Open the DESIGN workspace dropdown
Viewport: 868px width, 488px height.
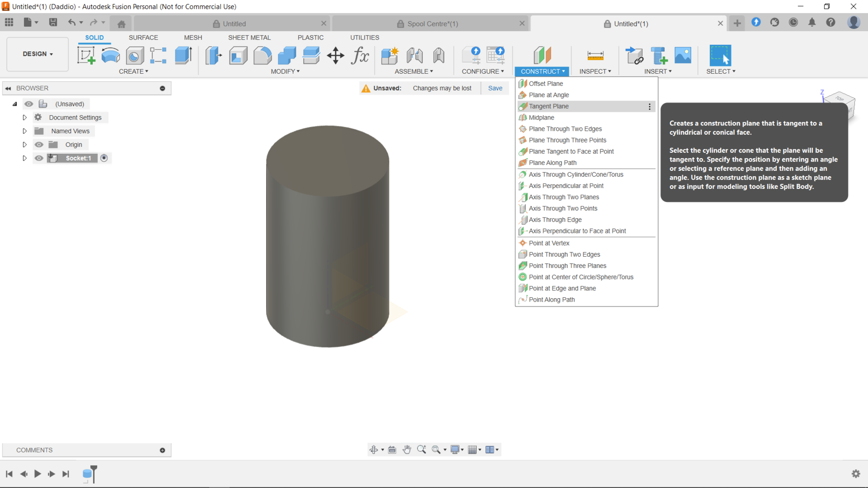[x=38, y=54]
